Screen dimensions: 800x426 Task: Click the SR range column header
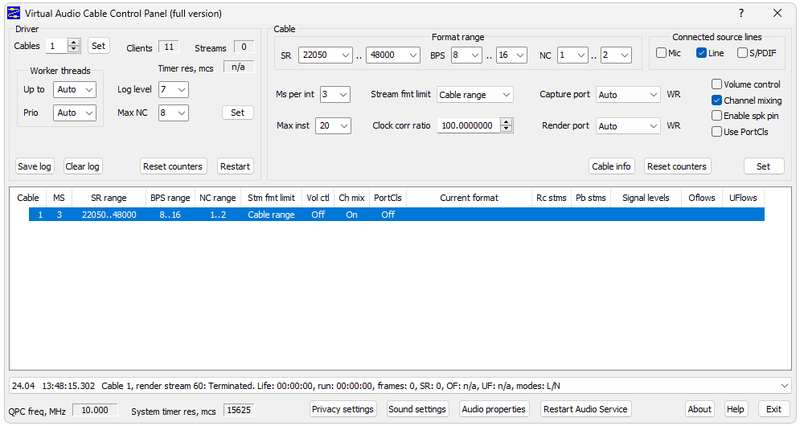pyautogui.click(x=109, y=198)
